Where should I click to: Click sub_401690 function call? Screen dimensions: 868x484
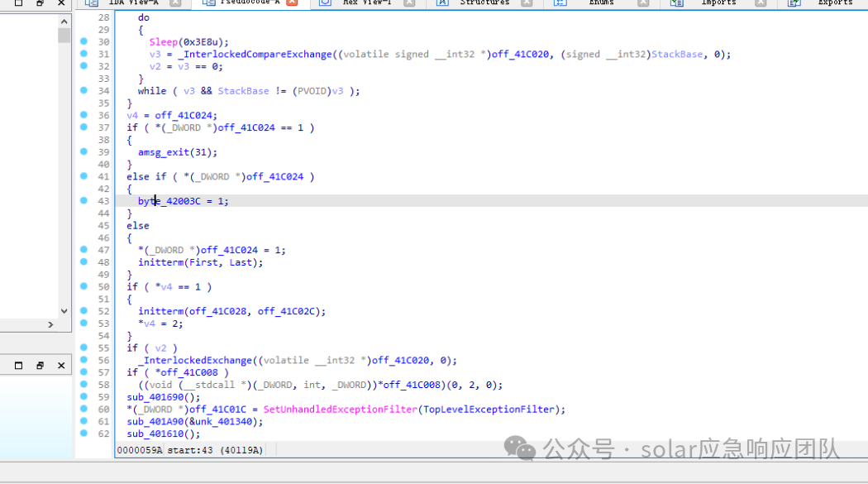[155, 398]
